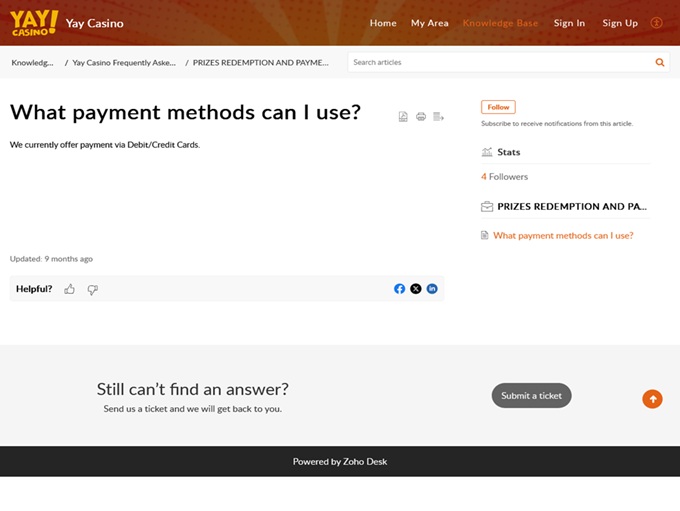This screenshot has width=680, height=511.
Task: Share the article on Facebook
Action: coord(399,289)
